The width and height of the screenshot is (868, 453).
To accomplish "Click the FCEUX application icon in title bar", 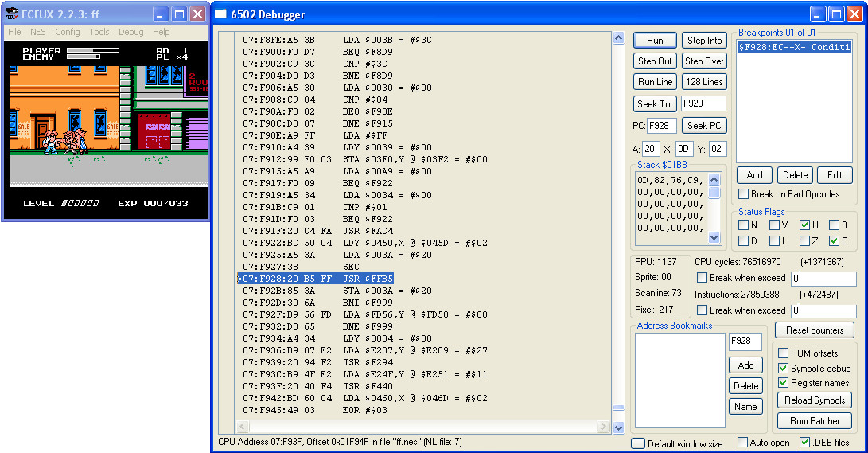I will [x=11, y=14].
